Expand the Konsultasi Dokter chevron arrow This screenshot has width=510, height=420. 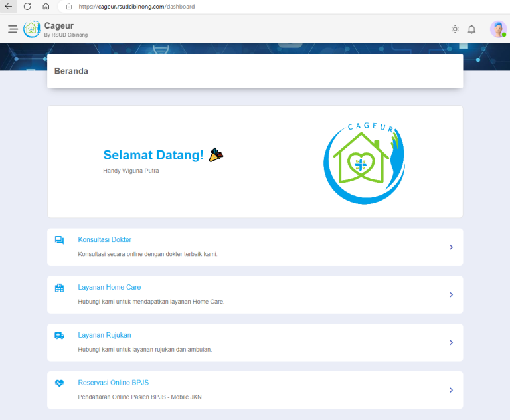[451, 247]
